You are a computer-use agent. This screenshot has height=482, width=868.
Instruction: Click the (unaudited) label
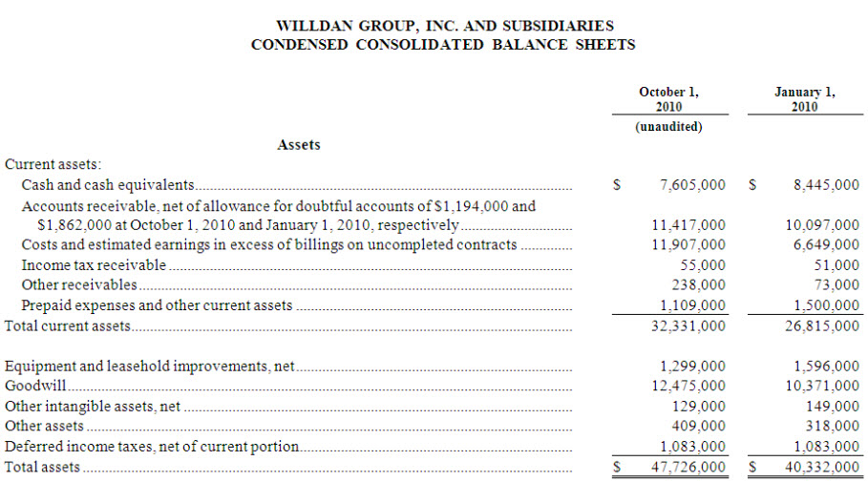668,127
